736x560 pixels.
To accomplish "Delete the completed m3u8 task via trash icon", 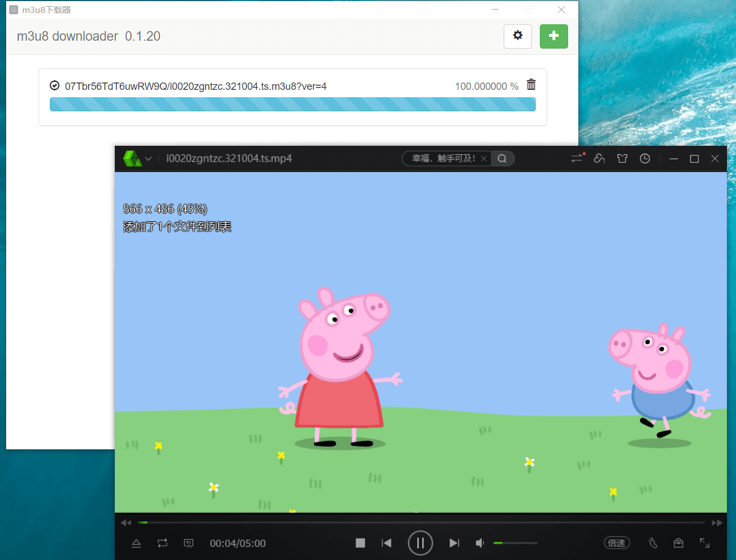I will [x=531, y=84].
